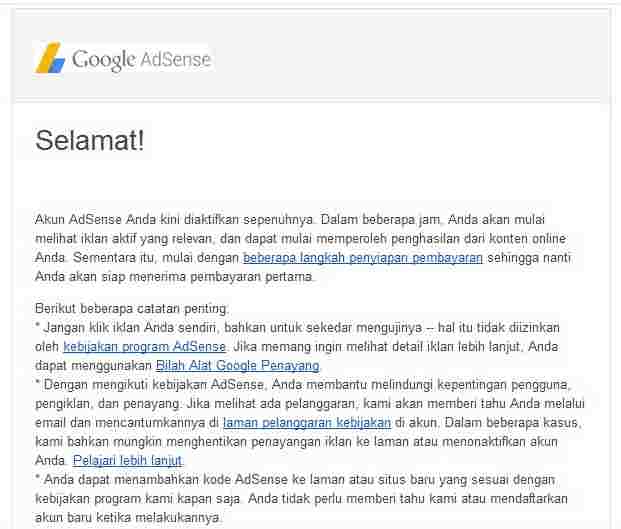The width and height of the screenshot is (621, 529).
Task: Click the 'Pelajari lebih lanjut' link
Action: (128, 460)
